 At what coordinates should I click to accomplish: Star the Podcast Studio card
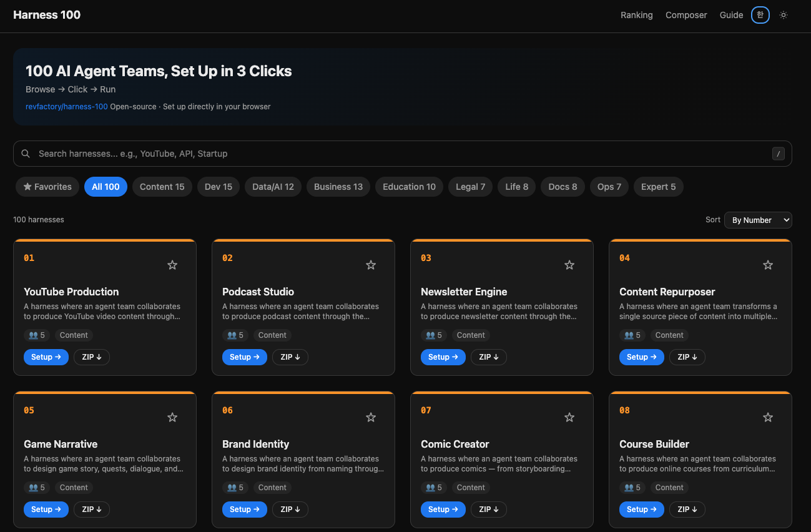point(371,265)
